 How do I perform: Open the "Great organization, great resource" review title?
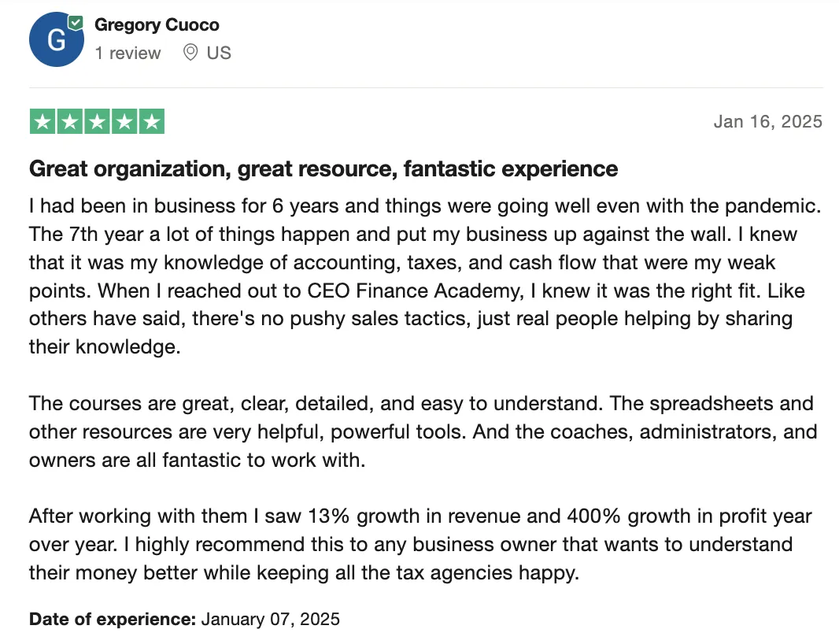point(323,168)
